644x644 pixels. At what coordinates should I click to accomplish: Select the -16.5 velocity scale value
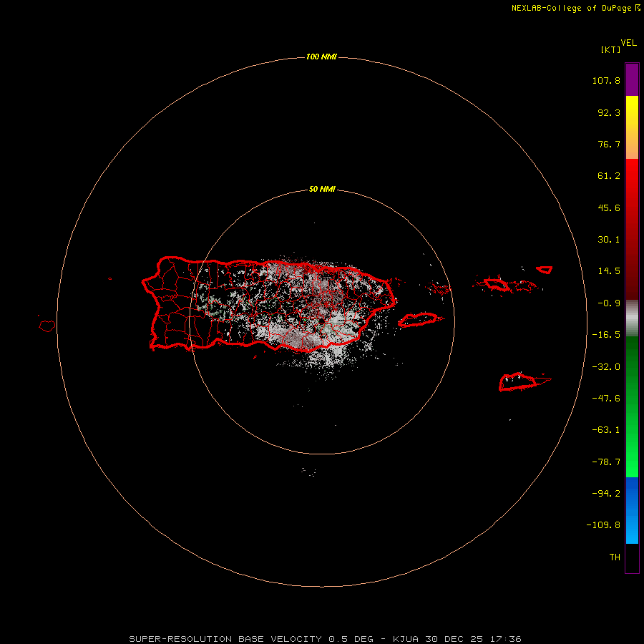coord(606,335)
